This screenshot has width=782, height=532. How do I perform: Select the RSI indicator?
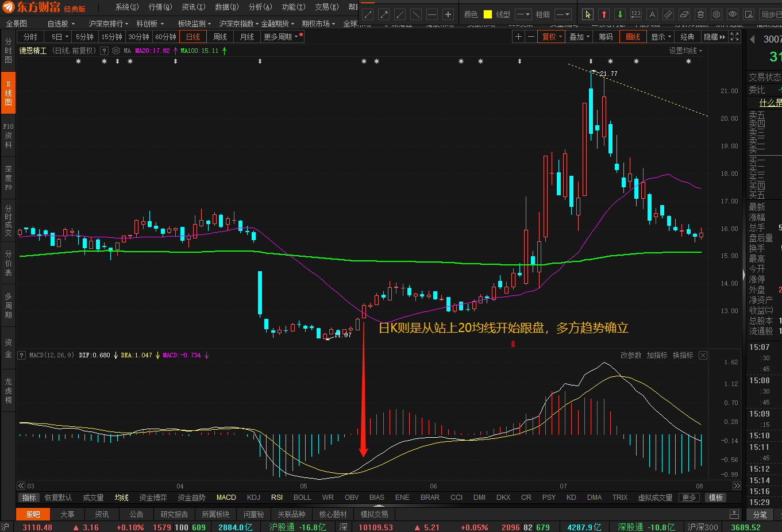[x=277, y=498]
